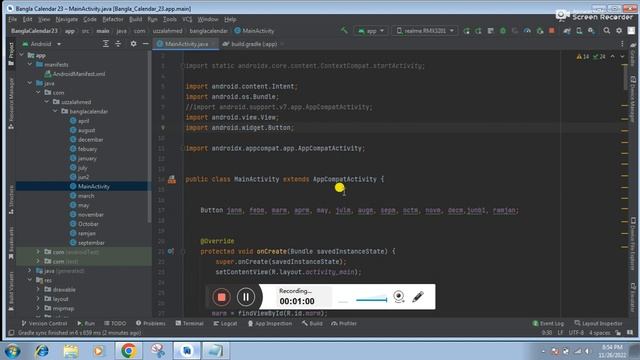Image resolution: width=640 pixels, height=360 pixels.
Task: Open the Layout Inspector
Action: 598,323
